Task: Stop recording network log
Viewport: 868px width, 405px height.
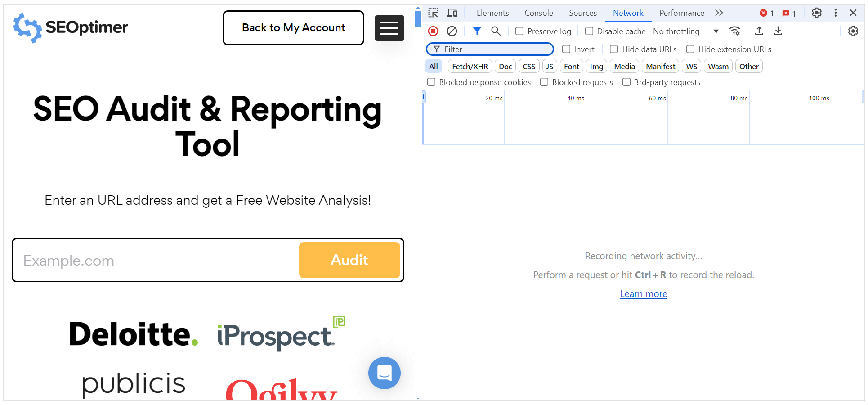Action: (433, 31)
